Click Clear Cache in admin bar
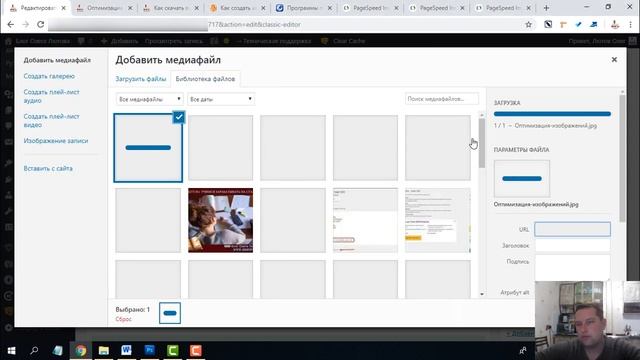640x360 pixels. point(344,41)
